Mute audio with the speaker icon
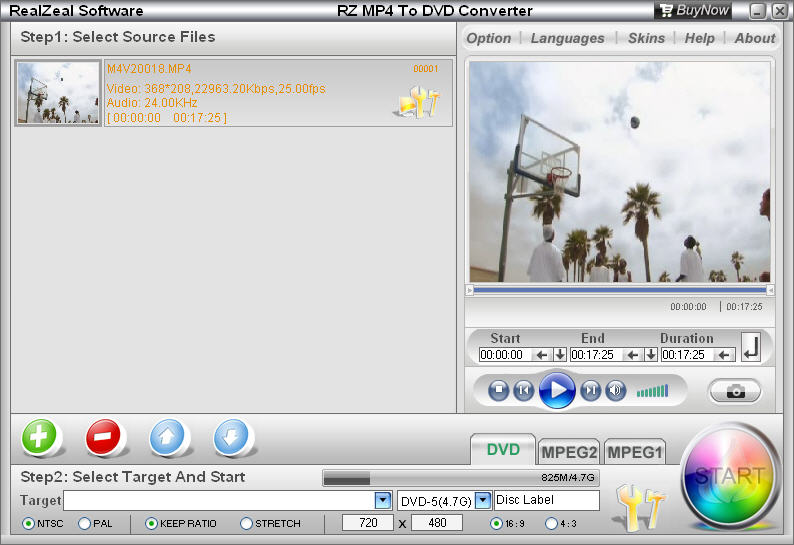794x545 pixels. (x=616, y=390)
